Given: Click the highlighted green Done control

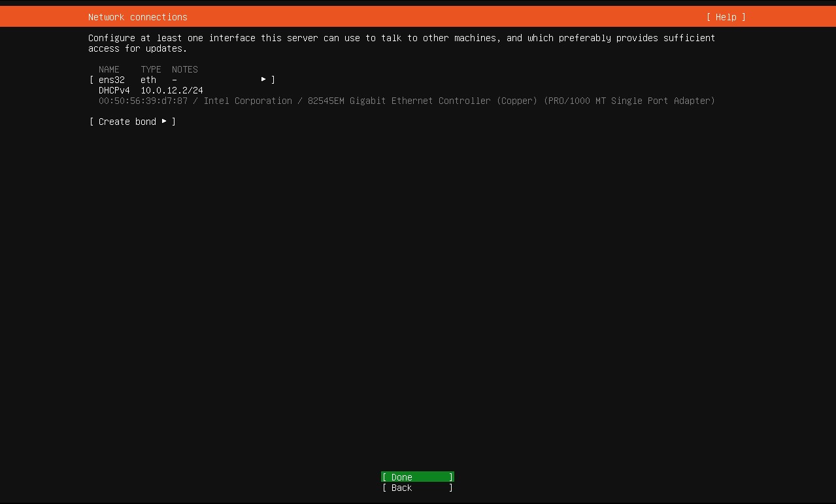Looking at the screenshot, I should pyautogui.click(x=416, y=477).
